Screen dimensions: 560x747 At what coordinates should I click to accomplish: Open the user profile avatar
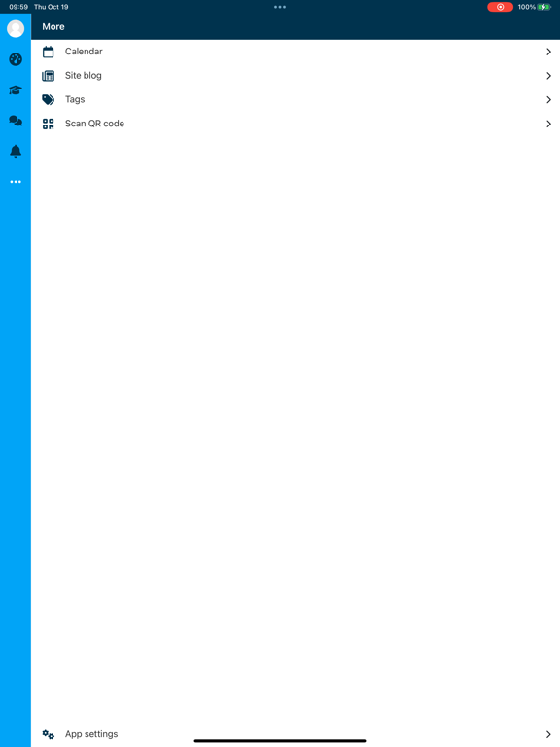(x=16, y=28)
